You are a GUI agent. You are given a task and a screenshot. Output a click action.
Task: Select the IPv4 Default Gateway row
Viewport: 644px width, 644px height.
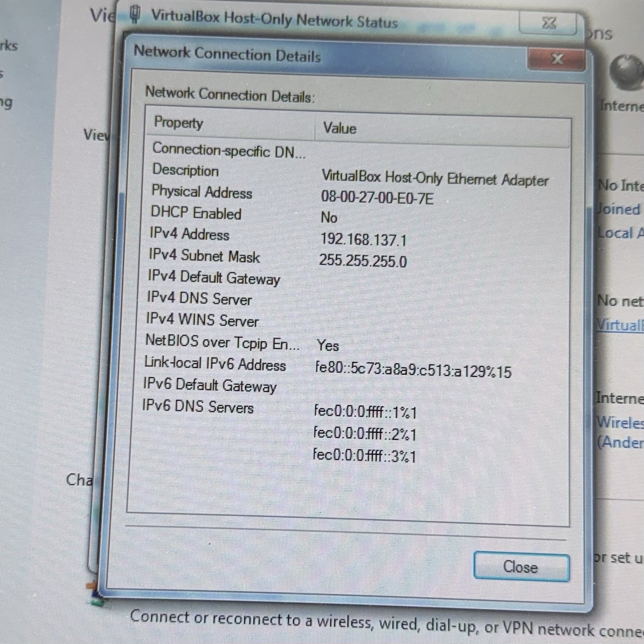214,278
